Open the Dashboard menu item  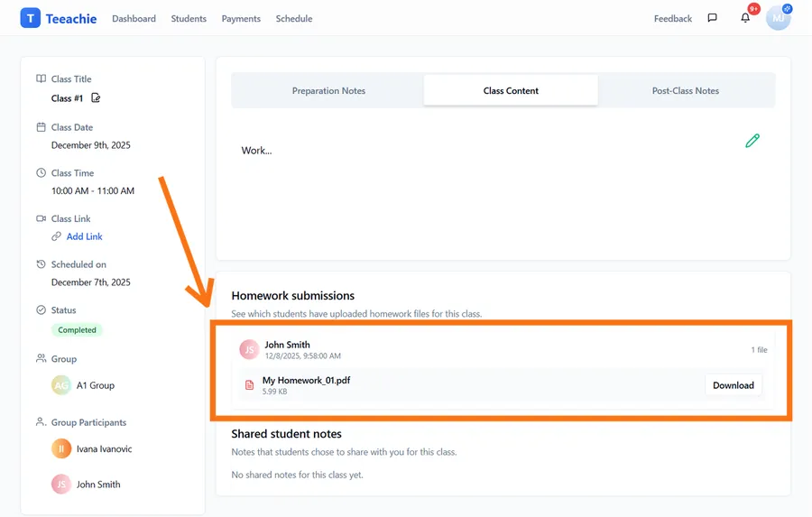(x=134, y=19)
